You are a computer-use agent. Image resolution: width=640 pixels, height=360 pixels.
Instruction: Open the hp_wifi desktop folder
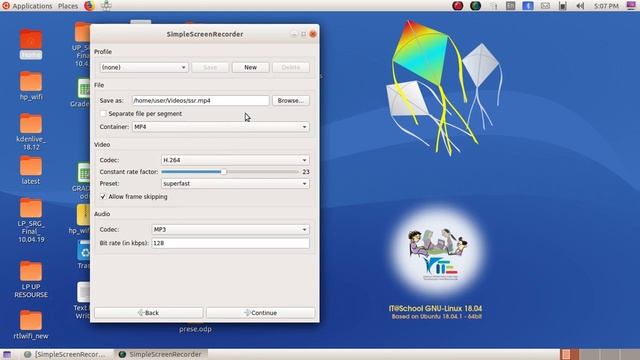[x=31, y=85]
